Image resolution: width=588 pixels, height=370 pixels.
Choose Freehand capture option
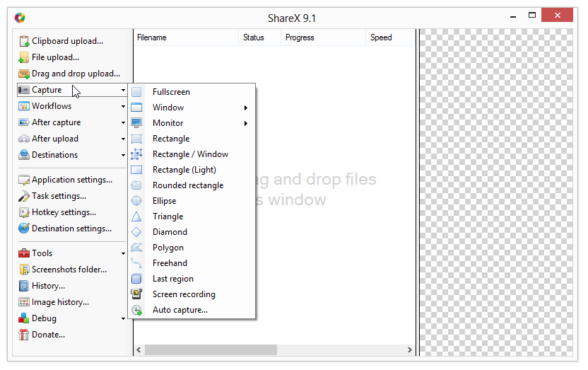[192, 263]
